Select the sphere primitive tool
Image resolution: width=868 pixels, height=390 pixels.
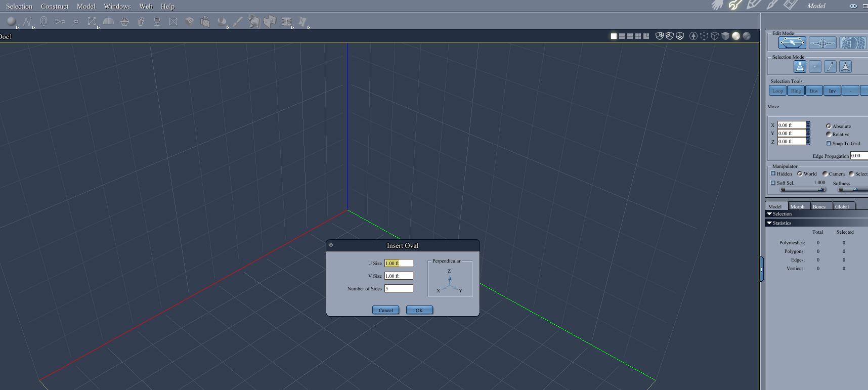click(11, 21)
